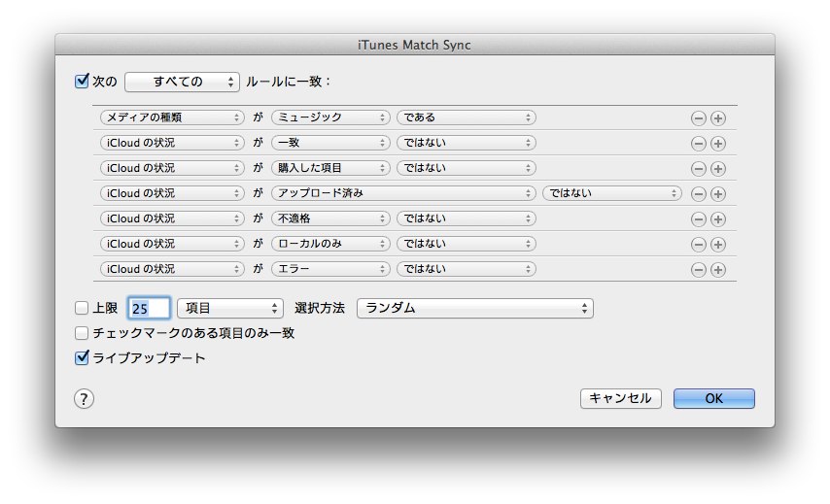Image resolution: width=830 pixels, height=504 pixels.
Task: Add a rule after the ローカルのみ row
Action: pyautogui.click(x=718, y=245)
